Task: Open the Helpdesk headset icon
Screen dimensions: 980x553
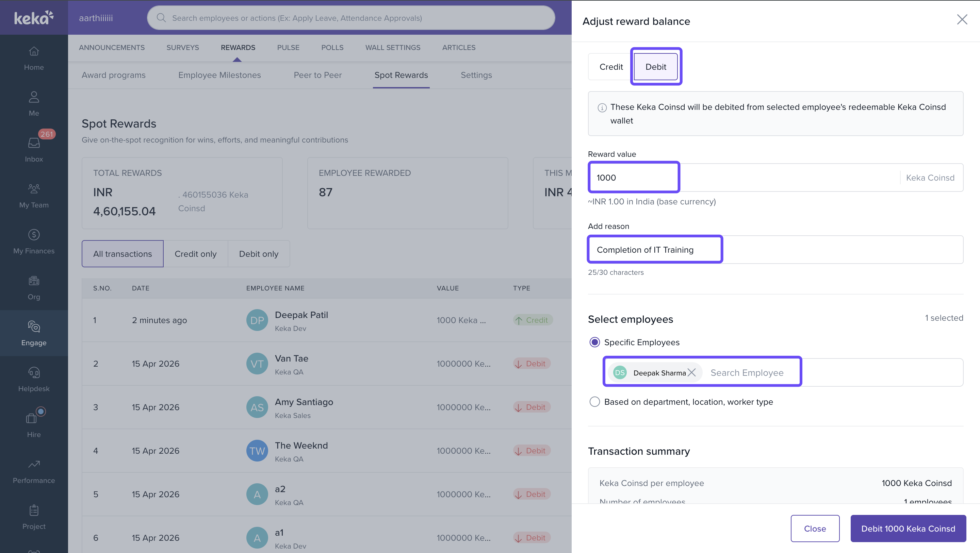Action: [x=34, y=373]
